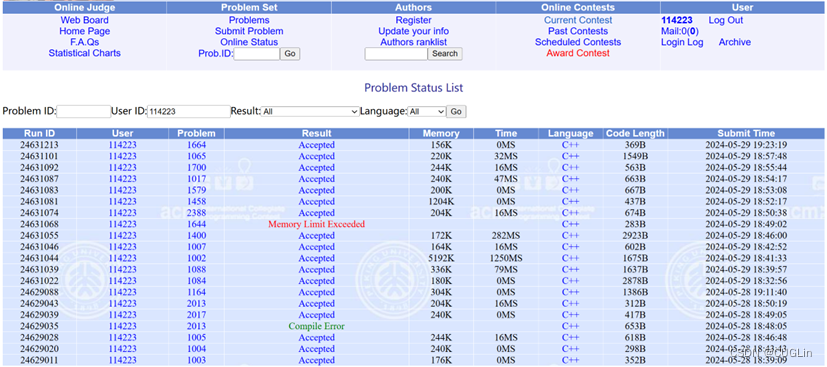827x367 pixels.
Task: Click Submit Time column header
Action: 746,133
